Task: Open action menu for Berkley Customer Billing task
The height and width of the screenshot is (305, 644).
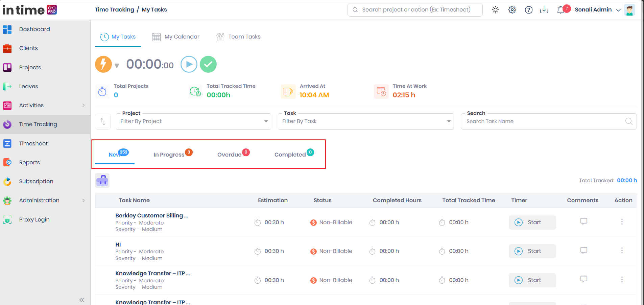Action: pyautogui.click(x=622, y=222)
